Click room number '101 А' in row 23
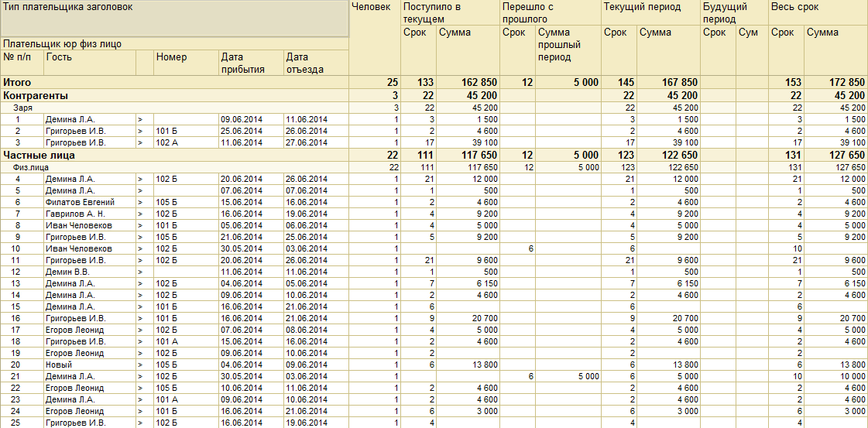 (185, 400)
